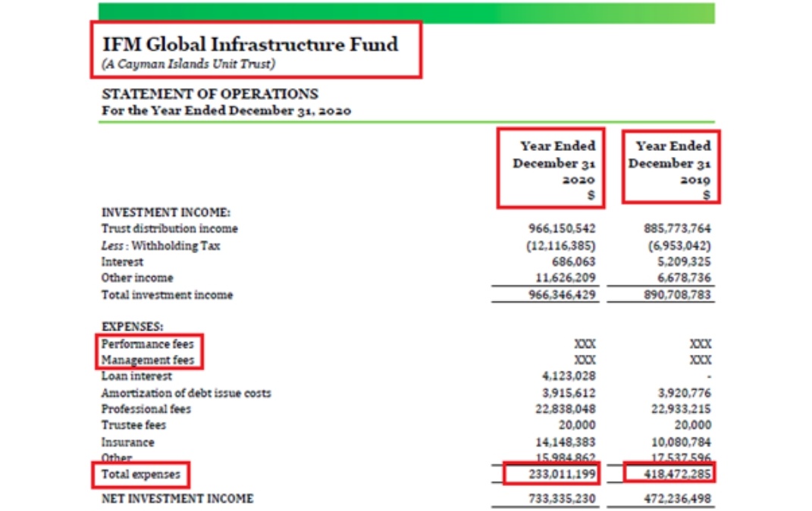Select value 885,773,764
The height and width of the screenshot is (511, 812).
677,229
